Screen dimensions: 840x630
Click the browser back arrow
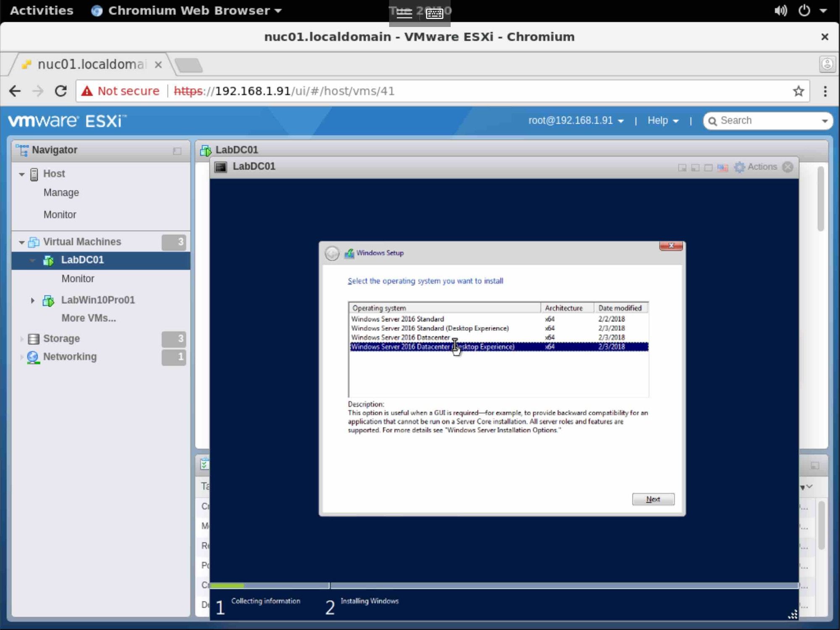15,91
